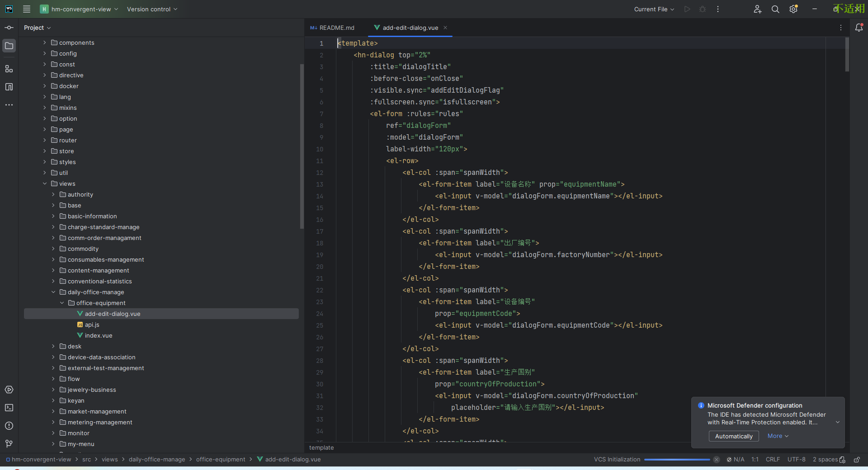
Task: Open Version control dropdown
Action: click(x=152, y=9)
